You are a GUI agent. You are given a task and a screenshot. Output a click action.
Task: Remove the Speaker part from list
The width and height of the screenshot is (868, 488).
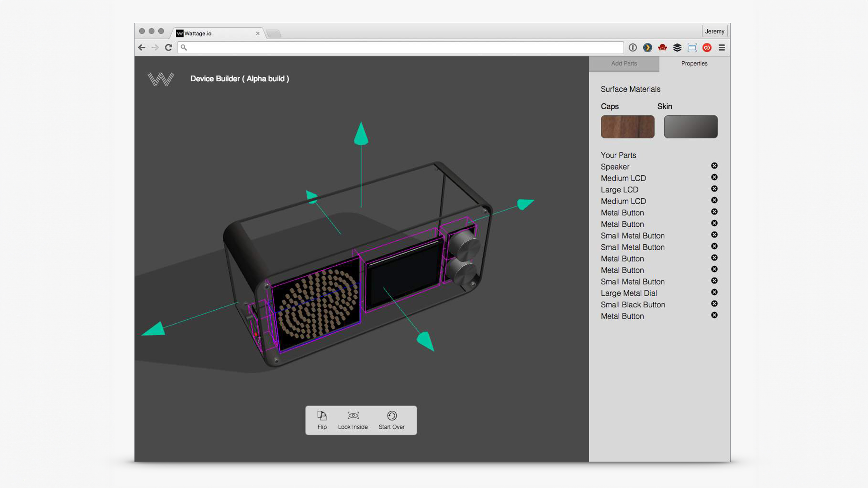(x=714, y=166)
